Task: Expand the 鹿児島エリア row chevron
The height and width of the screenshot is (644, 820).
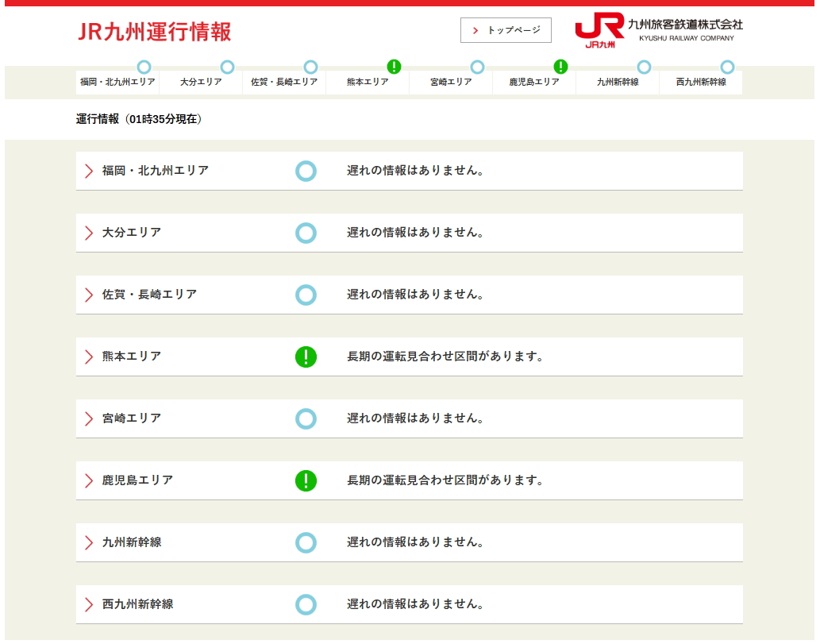Action: click(89, 480)
